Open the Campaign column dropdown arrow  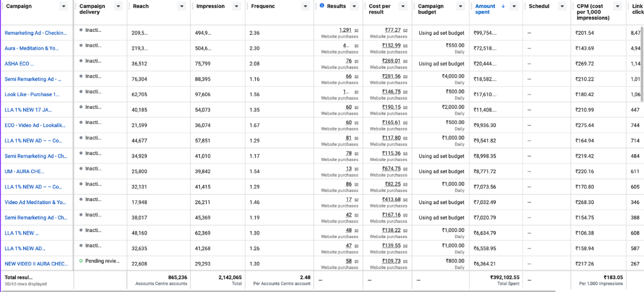pyautogui.click(x=64, y=6)
